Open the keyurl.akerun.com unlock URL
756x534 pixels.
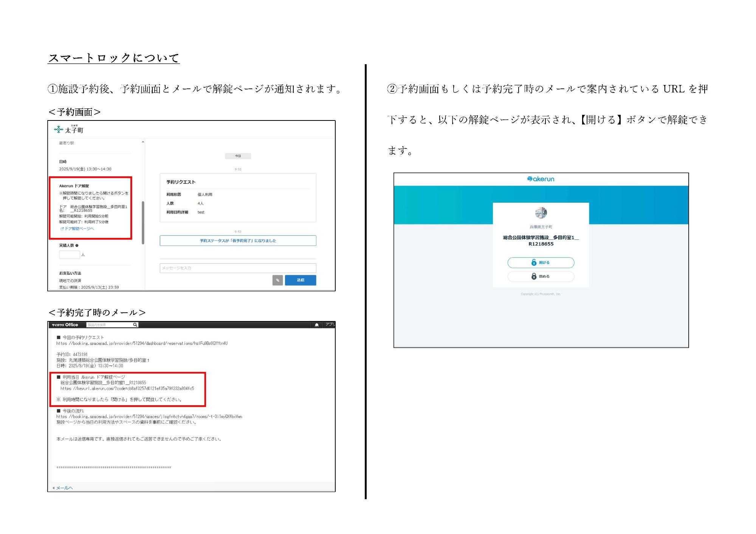coord(127,388)
